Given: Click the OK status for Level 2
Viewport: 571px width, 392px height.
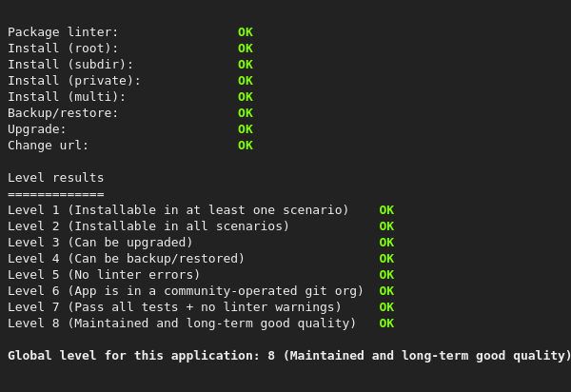Looking at the screenshot, I should click(x=386, y=226).
